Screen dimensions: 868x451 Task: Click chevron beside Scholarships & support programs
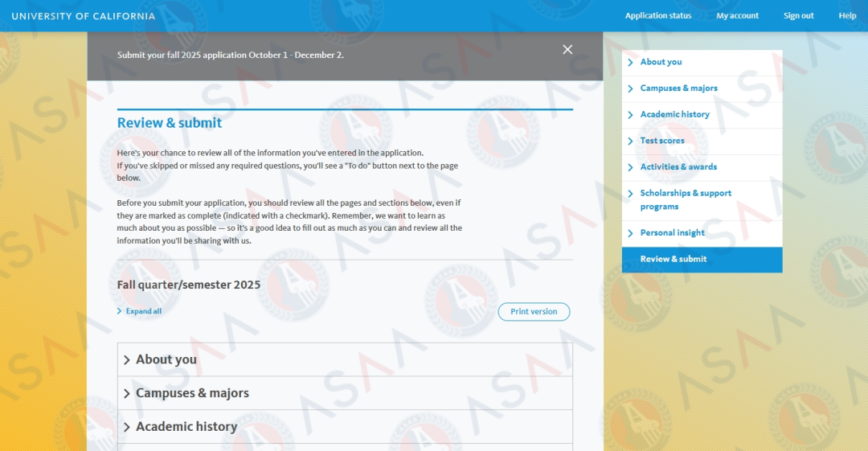click(631, 194)
